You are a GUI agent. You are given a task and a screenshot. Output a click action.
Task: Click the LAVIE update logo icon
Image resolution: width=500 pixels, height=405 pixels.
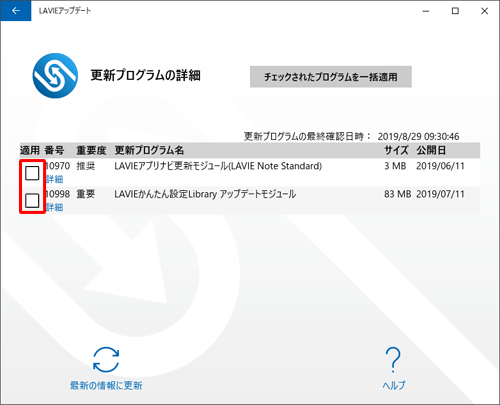click(55, 76)
